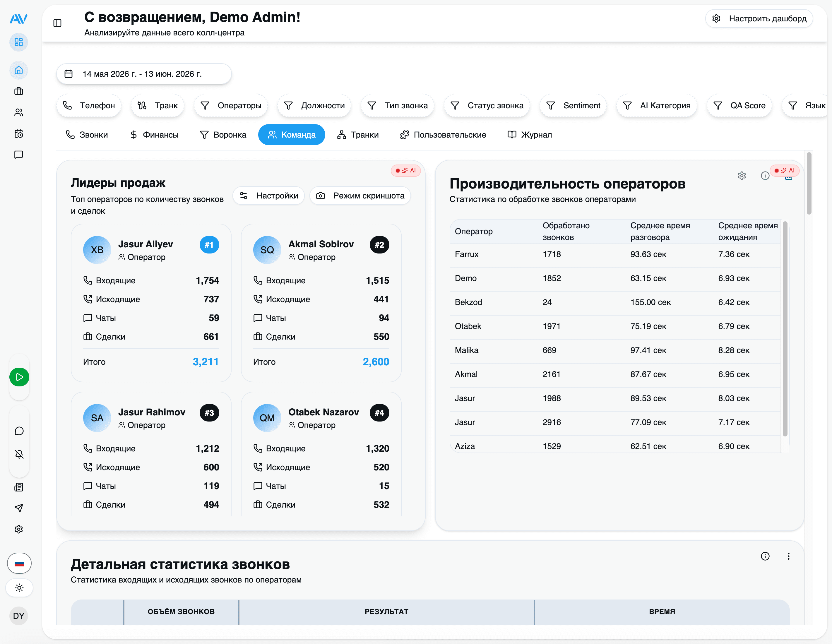Select the Команда tab

292,135
